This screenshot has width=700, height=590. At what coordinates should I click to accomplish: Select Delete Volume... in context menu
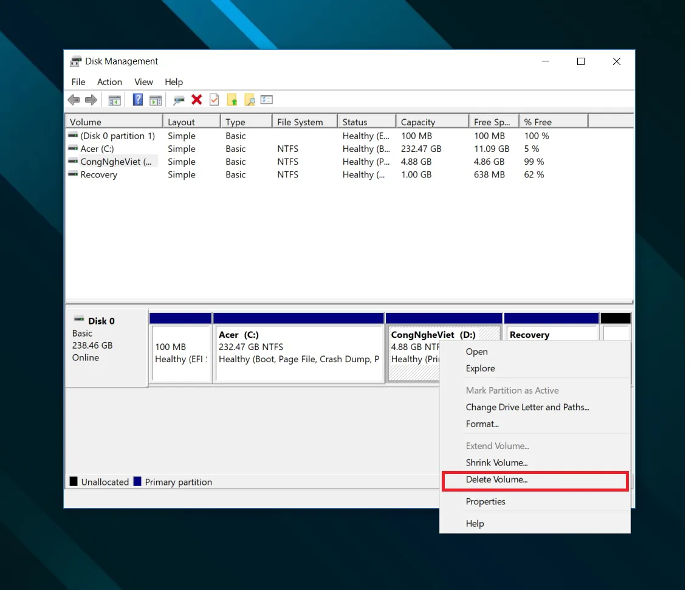pos(535,480)
